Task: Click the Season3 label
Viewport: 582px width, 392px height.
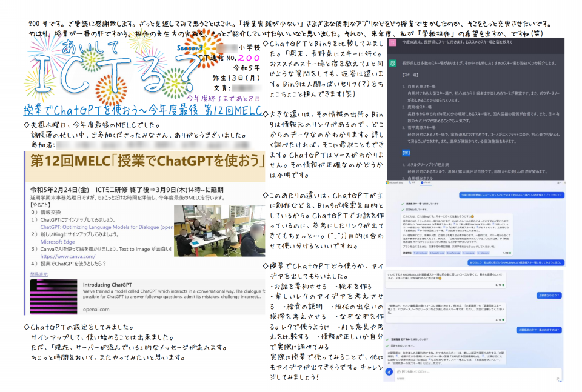Action: pyautogui.click(x=190, y=48)
